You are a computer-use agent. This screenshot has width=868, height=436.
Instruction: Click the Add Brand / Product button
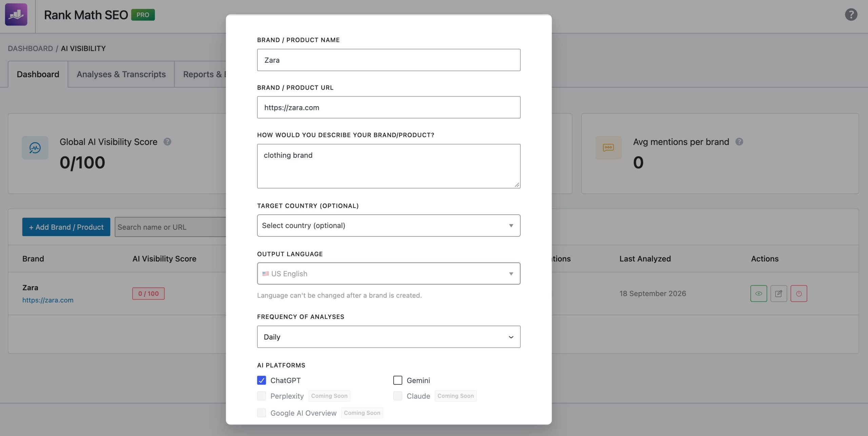pos(66,227)
